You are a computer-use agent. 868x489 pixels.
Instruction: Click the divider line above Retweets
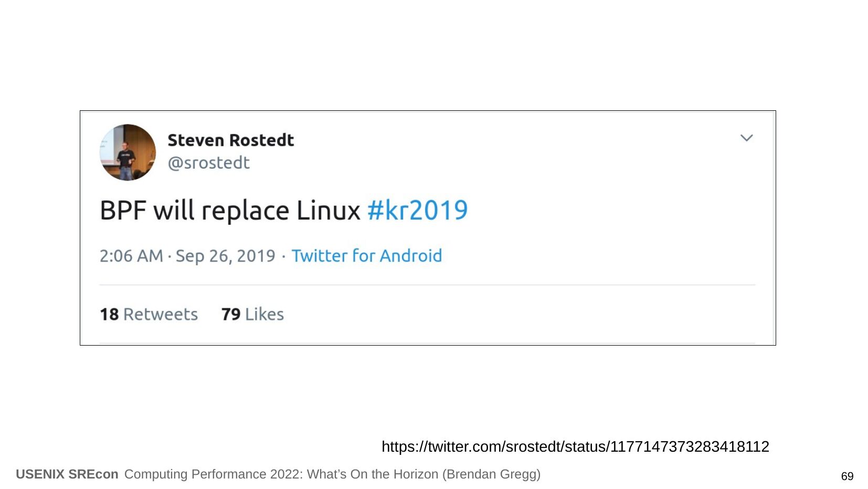click(427, 285)
